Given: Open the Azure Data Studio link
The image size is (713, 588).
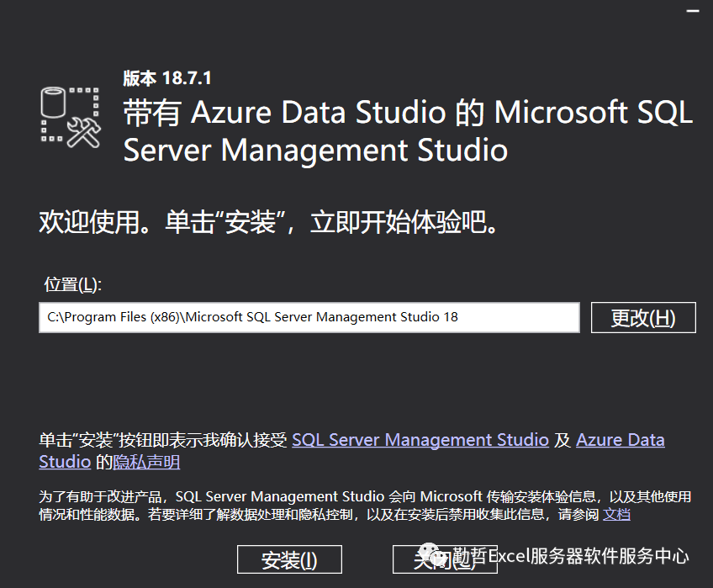Looking at the screenshot, I should [x=620, y=440].
